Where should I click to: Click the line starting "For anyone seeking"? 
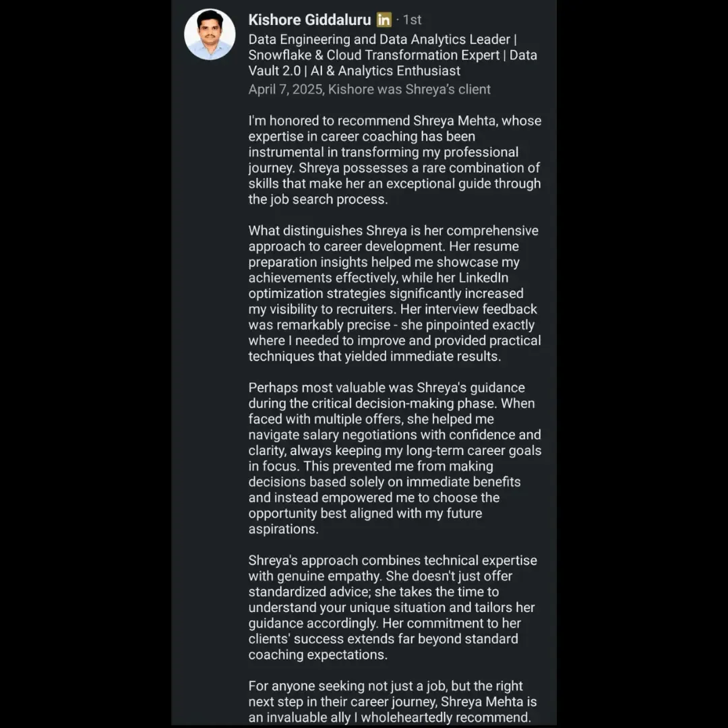tap(385, 686)
